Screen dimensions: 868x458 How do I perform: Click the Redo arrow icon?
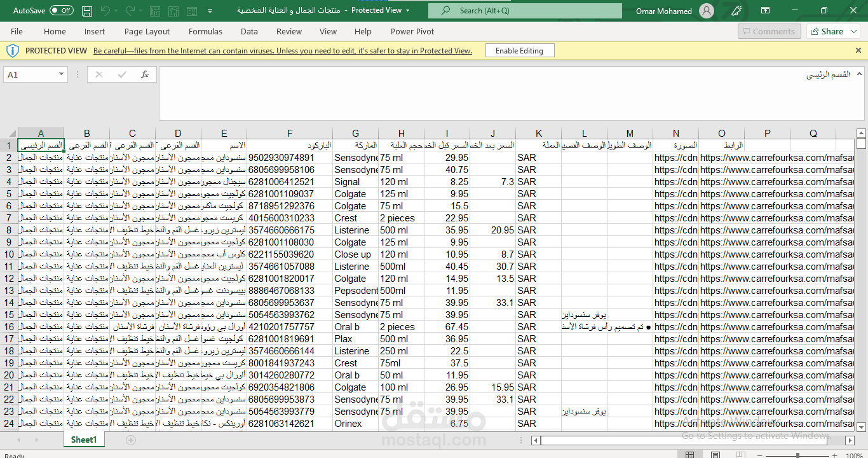pyautogui.click(x=130, y=11)
